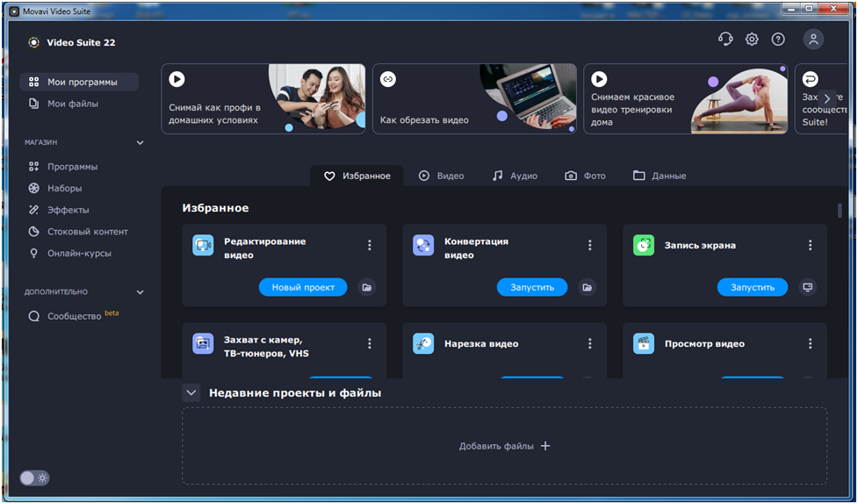Play Снимаем красивое видео тренировки banner
Screen dimensions: 858x504
(x=599, y=79)
